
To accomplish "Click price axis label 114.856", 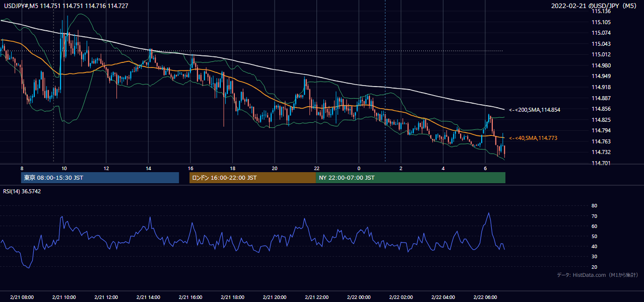I will pos(601,109).
